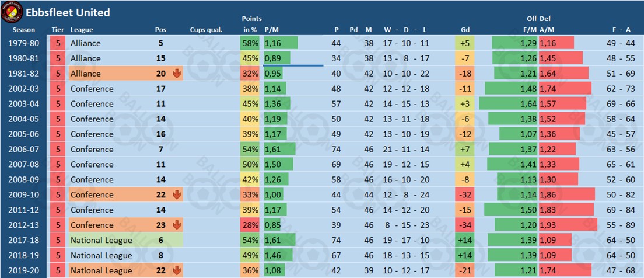
Task: Click the 1,64 F/M offense bar for 2003-04
Action: point(508,104)
